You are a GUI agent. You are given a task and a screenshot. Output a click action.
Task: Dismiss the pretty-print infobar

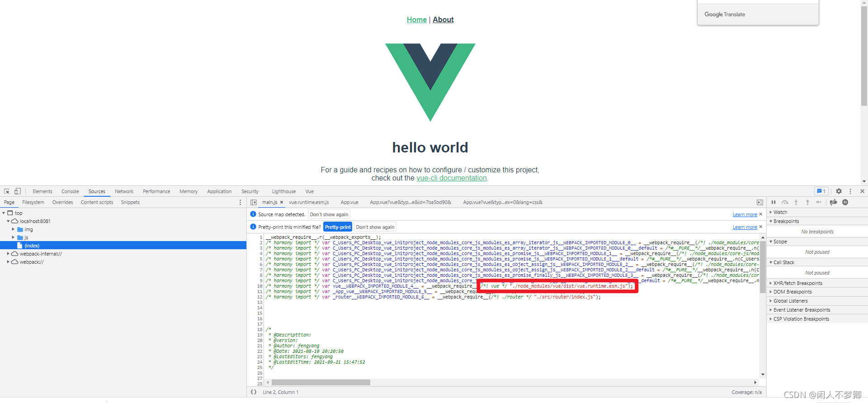tap(761, 227)
